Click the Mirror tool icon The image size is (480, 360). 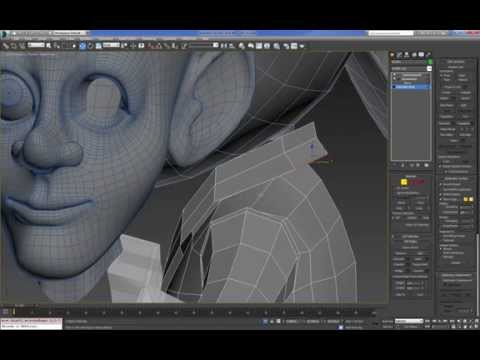coord(224,46)
